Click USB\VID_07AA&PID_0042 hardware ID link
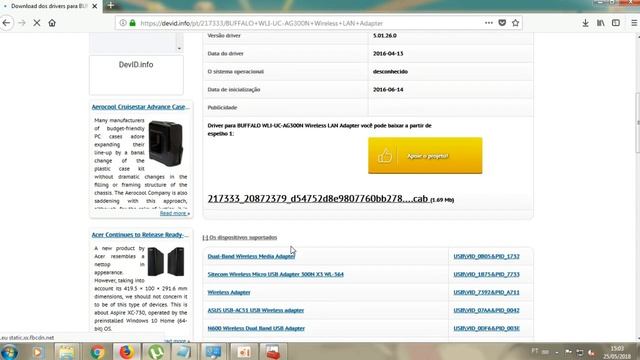640x360 pixels. click(x=486, y=310)
